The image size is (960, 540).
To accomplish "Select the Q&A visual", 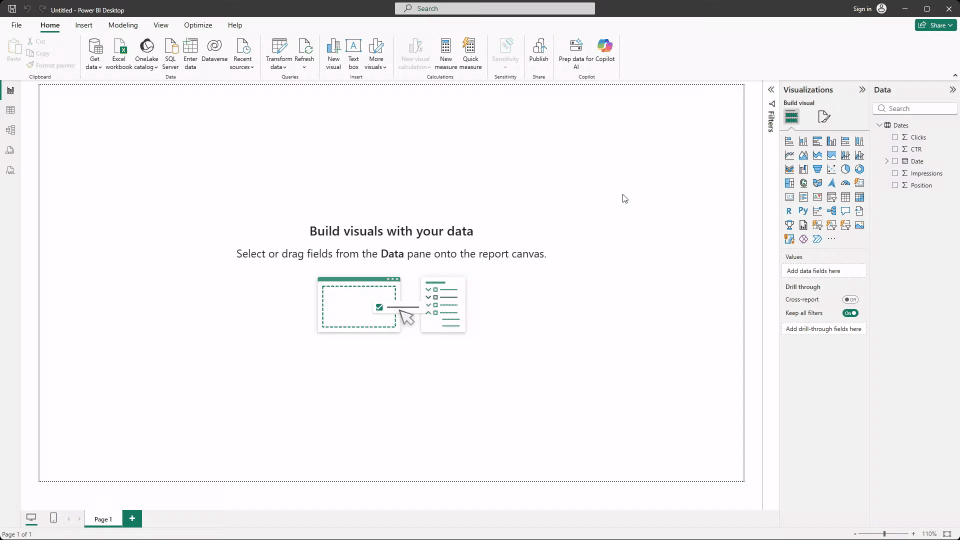I will tap(846, 211).
